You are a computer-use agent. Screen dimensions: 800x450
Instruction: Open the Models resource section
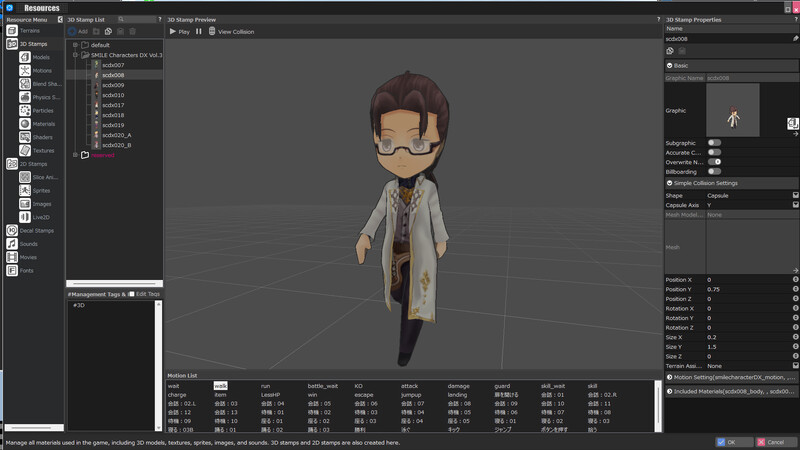[40, 57]
